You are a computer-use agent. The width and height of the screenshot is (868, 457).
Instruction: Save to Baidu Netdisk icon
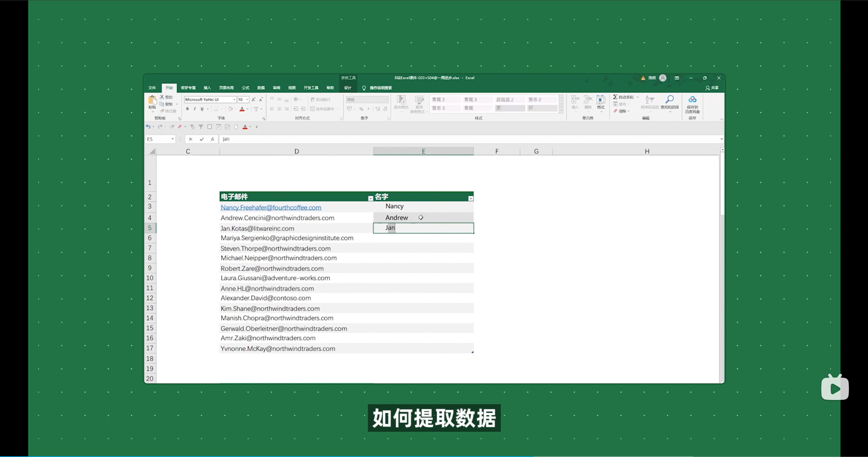692,100
